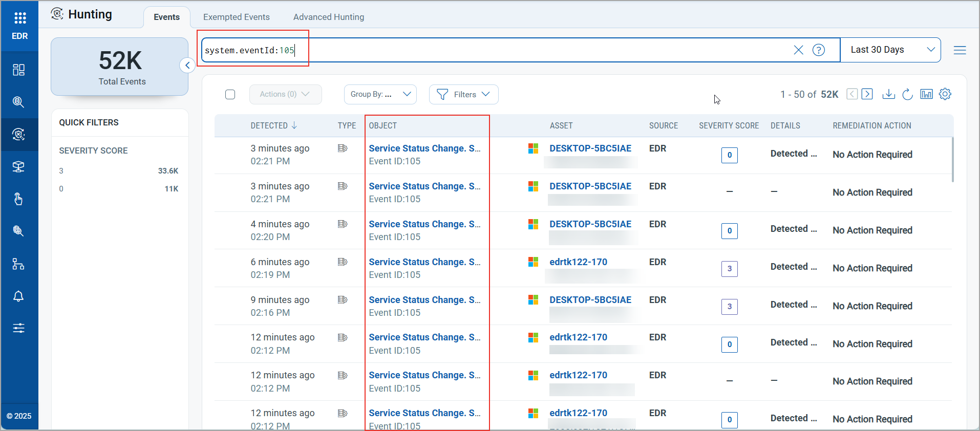Expand the Filters dropdown
The height and width of the screenshot is (431, 980).
463,94
